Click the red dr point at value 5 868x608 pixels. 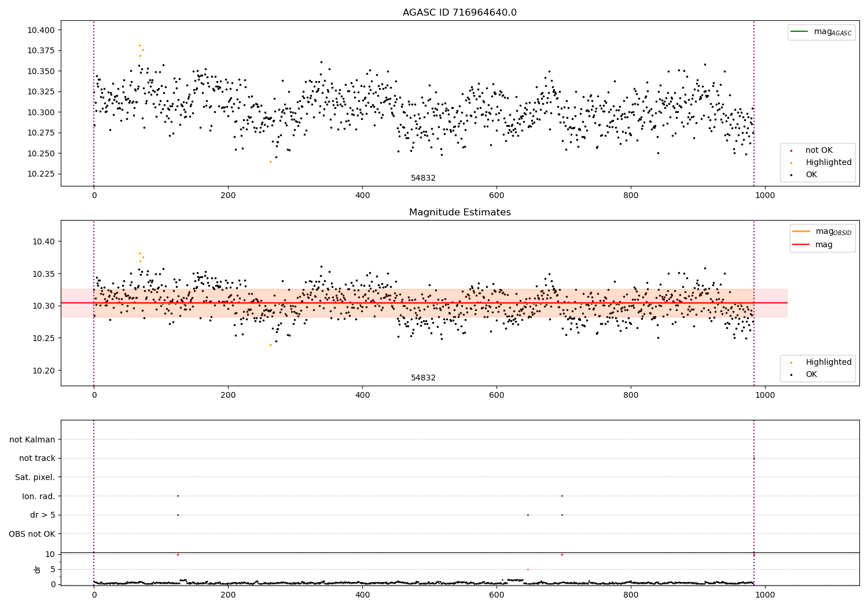(528, 569)
